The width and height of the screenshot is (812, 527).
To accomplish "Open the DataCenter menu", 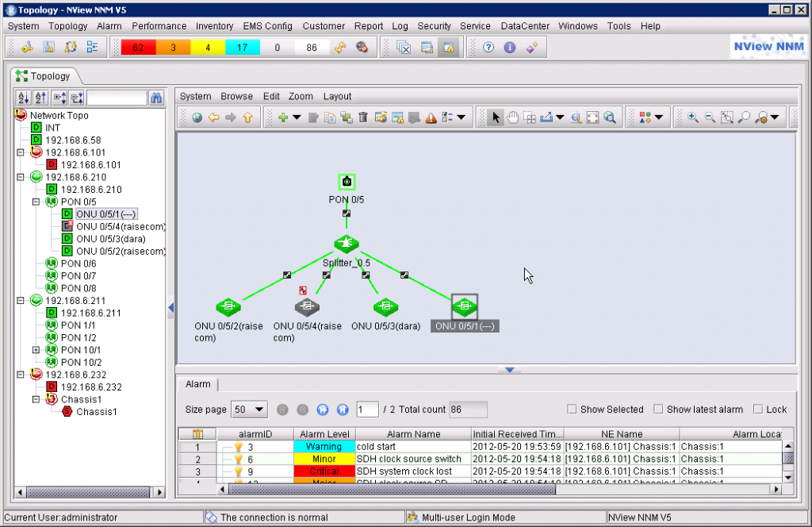I will coord(525,26).
